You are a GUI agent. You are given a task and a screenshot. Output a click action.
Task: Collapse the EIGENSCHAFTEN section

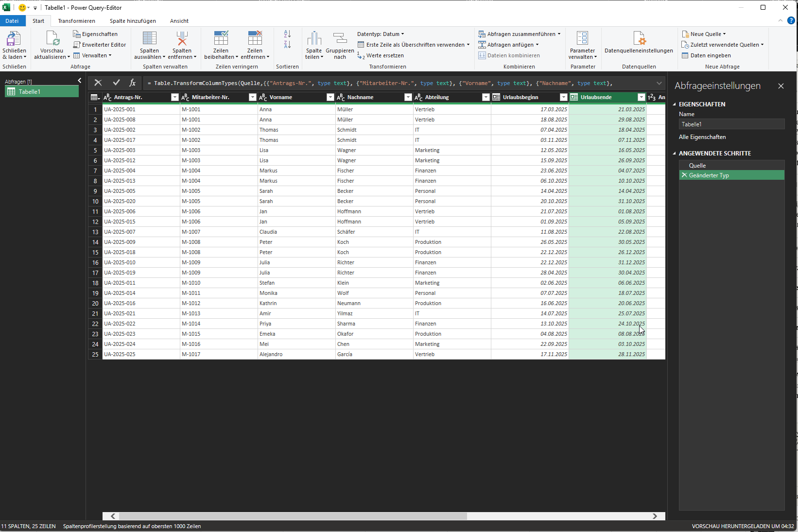(675, 104)
